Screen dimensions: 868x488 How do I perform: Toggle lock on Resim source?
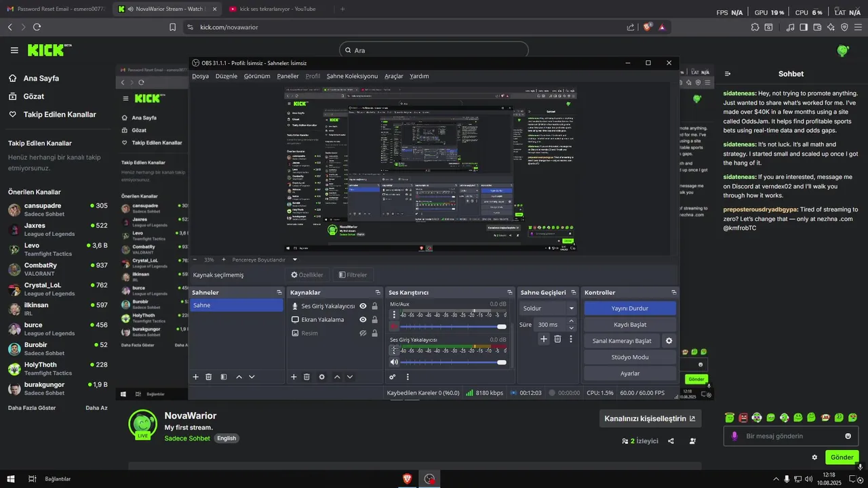tap(375, 333)
